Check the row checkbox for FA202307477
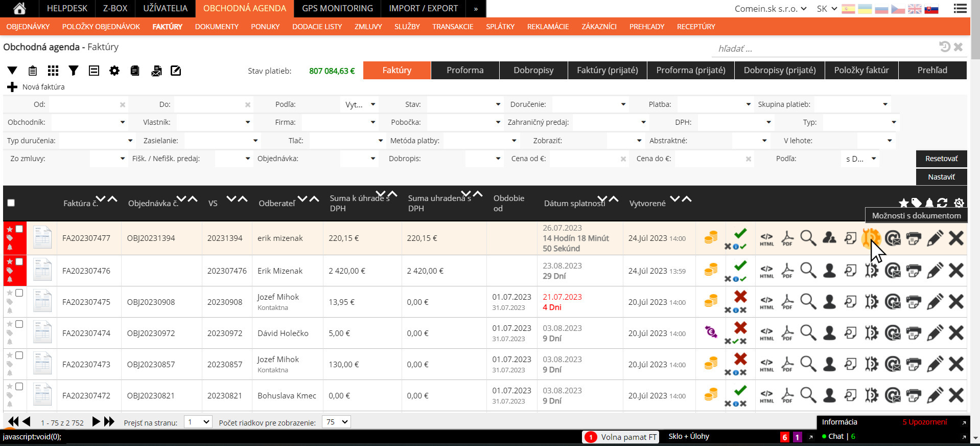The image size is (980, 446). coord(19,229)
